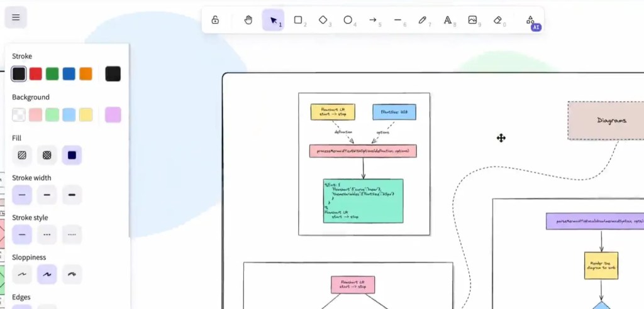Pick the Ellipse tool

pyautogui.click(x=348, y=20)
